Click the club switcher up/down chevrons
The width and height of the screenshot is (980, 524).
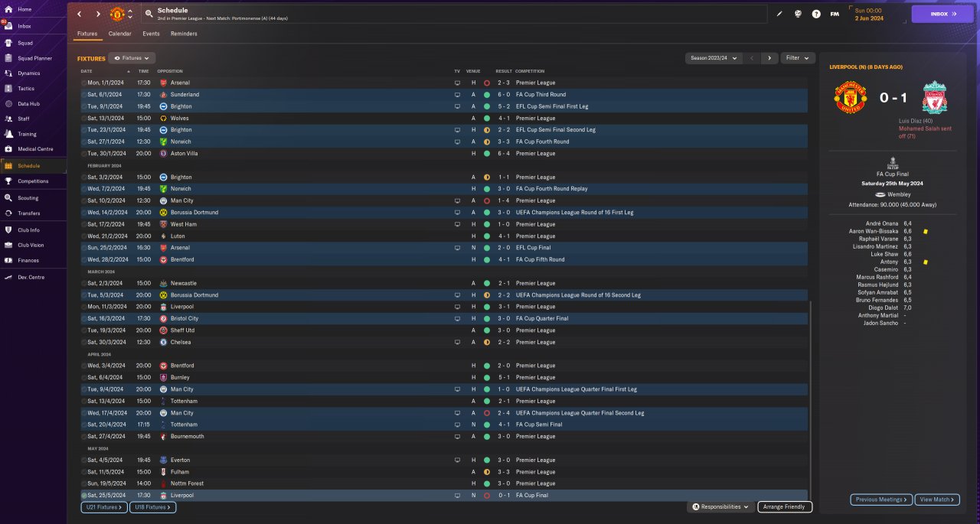pos(130,14)
